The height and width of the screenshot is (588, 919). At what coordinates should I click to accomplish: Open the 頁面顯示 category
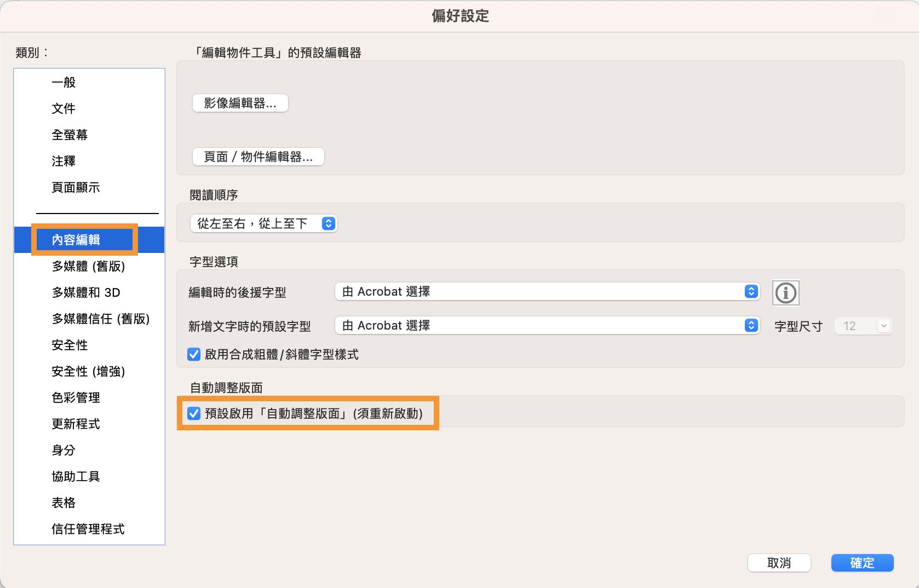point(76,187)
